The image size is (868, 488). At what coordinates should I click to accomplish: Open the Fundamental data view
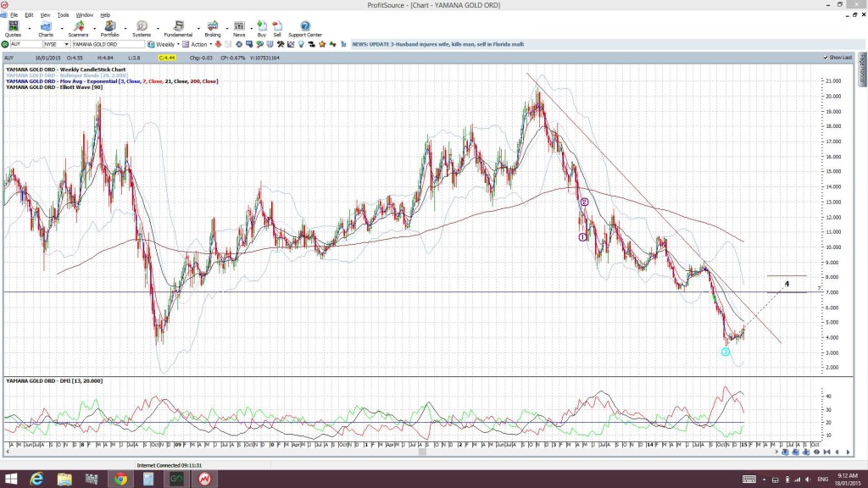pyautogui.click(x=178, y=29)
